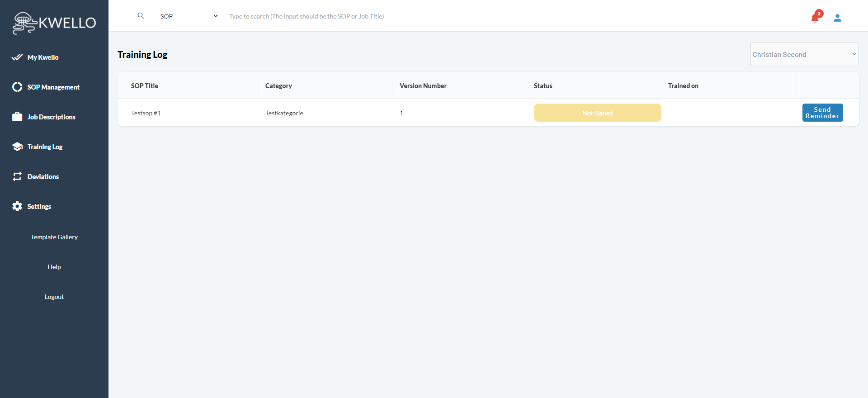Click the SOP Management circular icon
The width and height of the screenshot is (868, 398).
tap(17, 87)
